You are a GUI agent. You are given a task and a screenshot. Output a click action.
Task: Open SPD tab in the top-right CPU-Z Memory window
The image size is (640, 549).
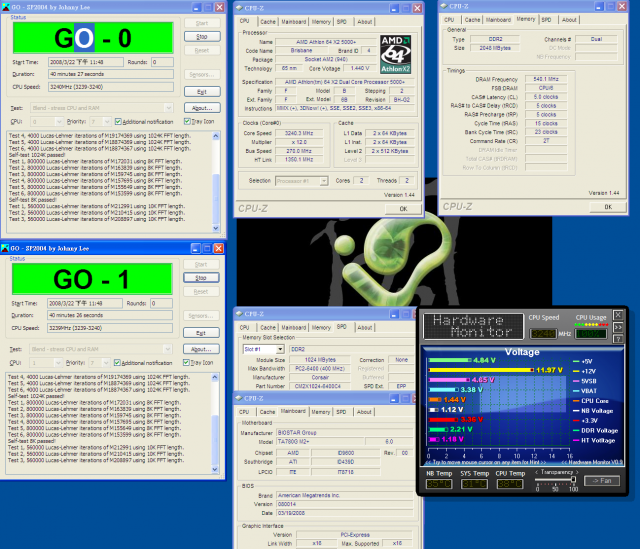546,20
